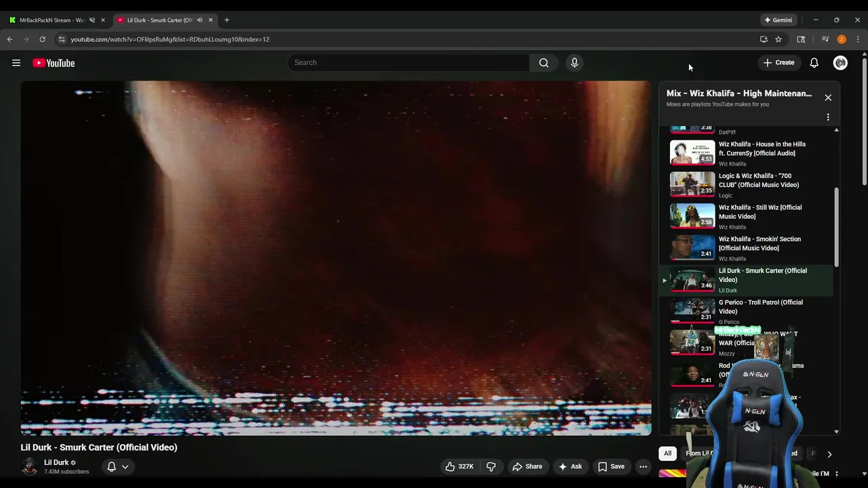This screenshot has height=488, width=868.
Task: Open the YouTube hamburger guide menu
Action: [x=16, y=63]
